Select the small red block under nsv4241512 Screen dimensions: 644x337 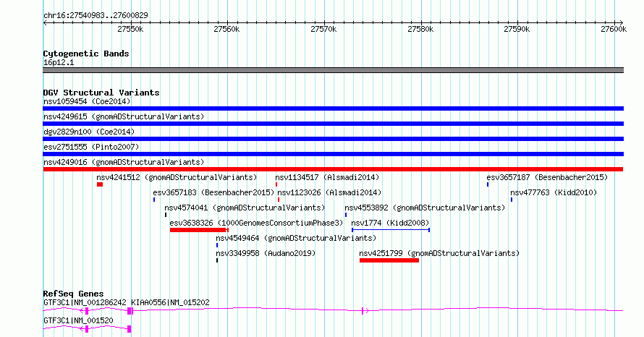pos(100,184)
